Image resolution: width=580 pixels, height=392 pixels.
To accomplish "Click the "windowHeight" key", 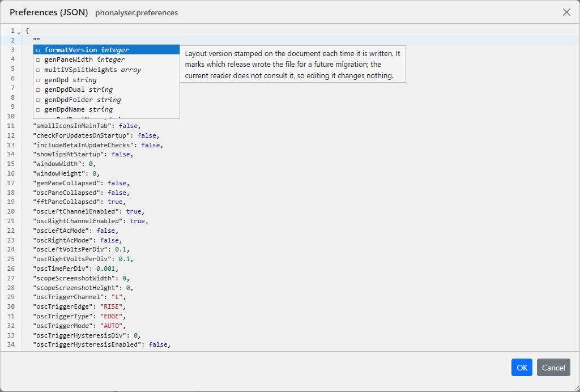I will [x=59, y=173].
